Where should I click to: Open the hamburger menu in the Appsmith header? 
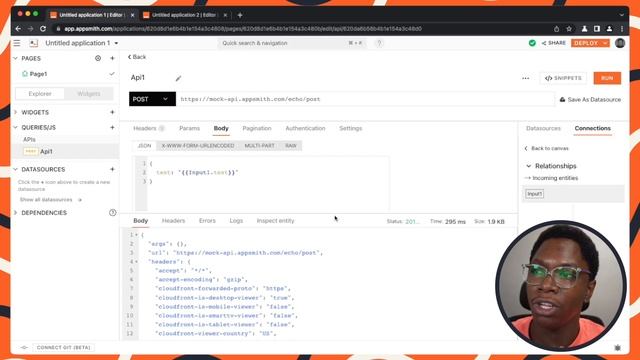coord(17,43)
